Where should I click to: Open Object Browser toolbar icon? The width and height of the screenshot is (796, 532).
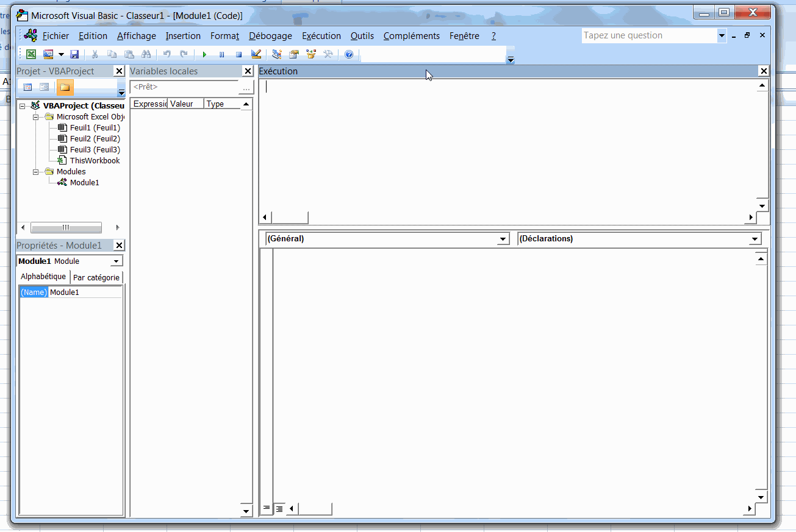tap(311, 54)
